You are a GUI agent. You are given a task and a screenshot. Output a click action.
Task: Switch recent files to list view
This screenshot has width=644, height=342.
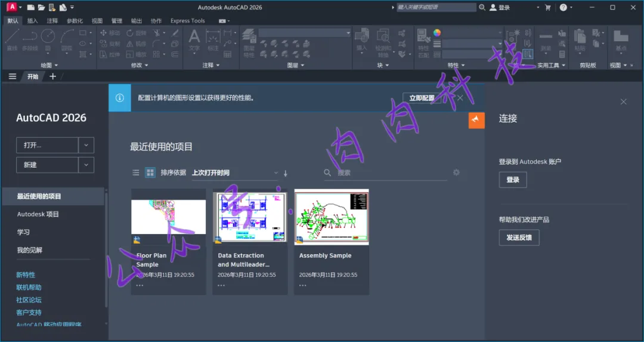pyautogui.click(x=136, y=172)
